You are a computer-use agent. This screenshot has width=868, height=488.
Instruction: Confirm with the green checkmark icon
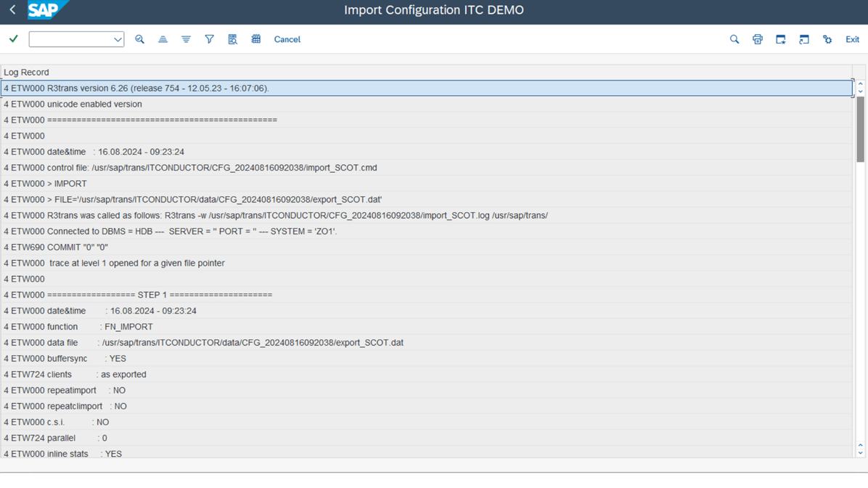pos(14,38)
